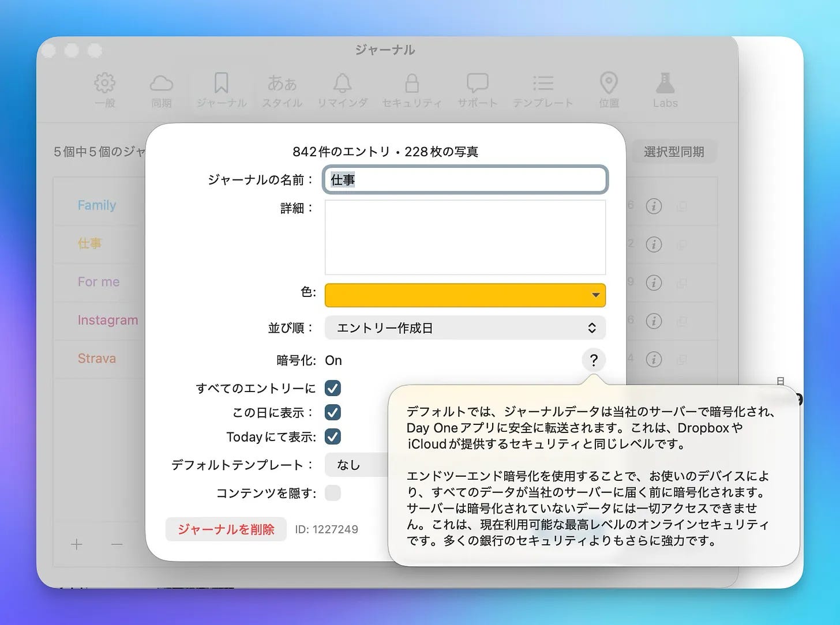Click the 選択型同期 button
This screenshot has height=625, width=840.
pos(674,152)
